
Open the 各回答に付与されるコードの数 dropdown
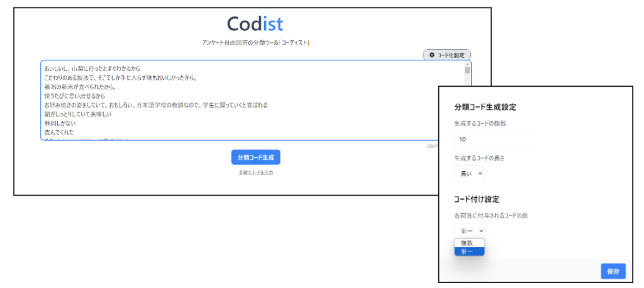pos(469,231)
